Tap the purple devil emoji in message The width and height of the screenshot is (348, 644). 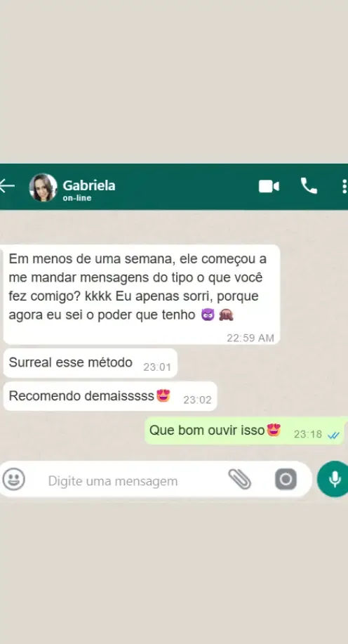tap(208, 315)
